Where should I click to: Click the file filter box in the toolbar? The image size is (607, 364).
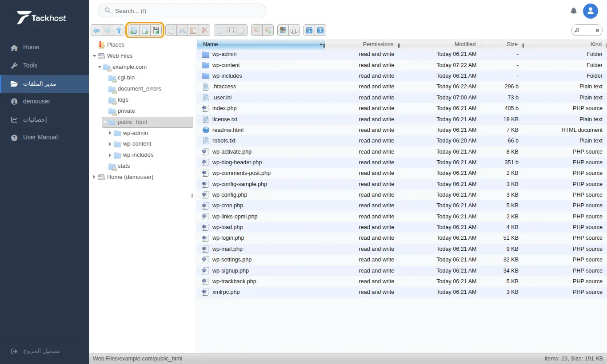tap(587, 30)
